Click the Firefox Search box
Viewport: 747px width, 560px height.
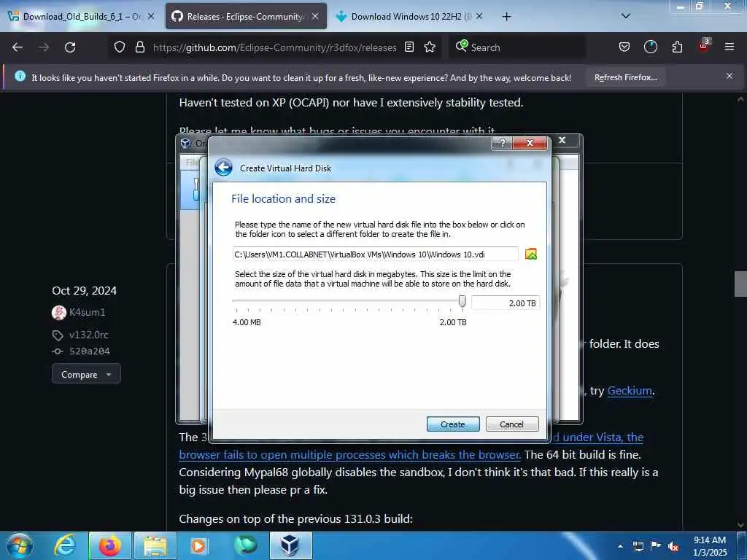click(x=517, y=47)
